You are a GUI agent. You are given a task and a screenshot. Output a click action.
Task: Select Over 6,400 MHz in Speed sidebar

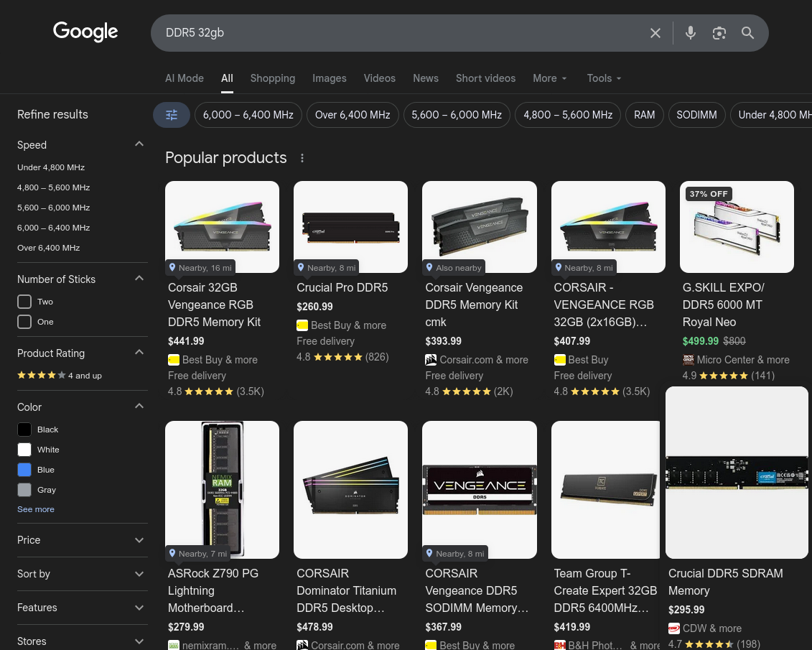pos(49,248)
